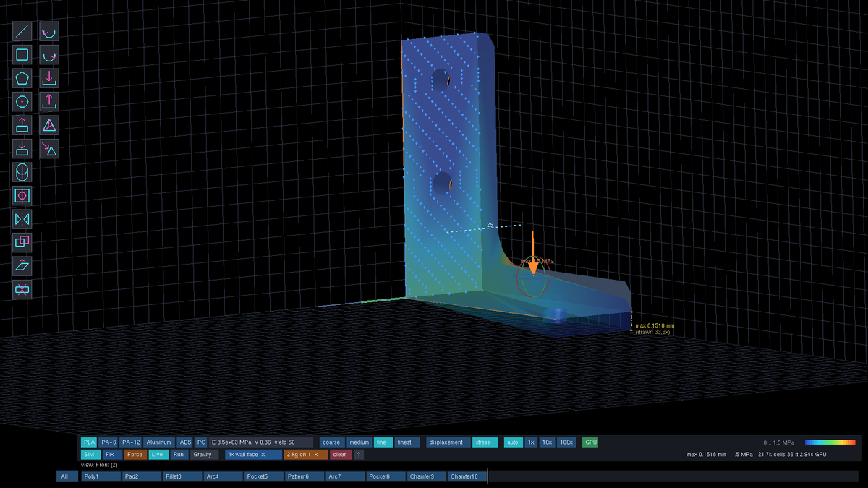Select the sketch plane arrow tool
Screen dimensions: 868x488
[22, 265]
